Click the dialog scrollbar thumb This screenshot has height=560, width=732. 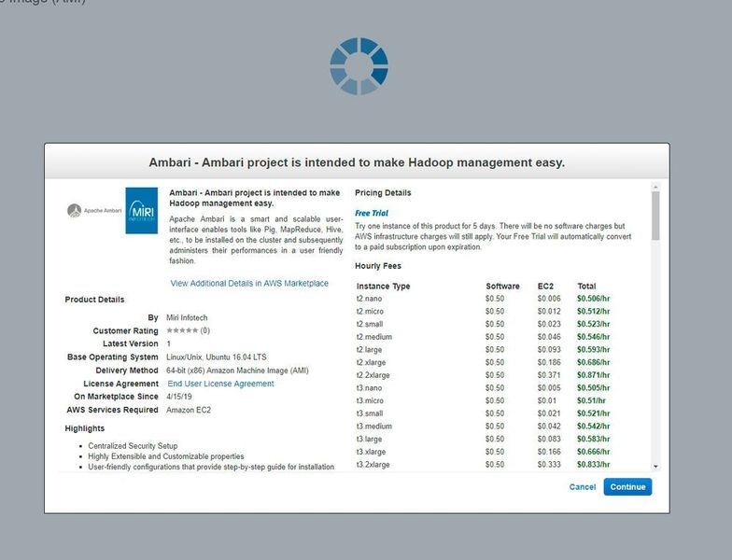point(655,216)
